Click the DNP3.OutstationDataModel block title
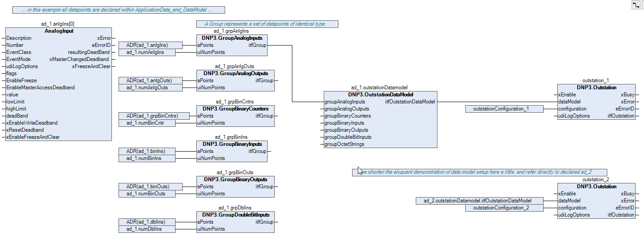The width and height of the screenshot is (644, 240). 380,95
